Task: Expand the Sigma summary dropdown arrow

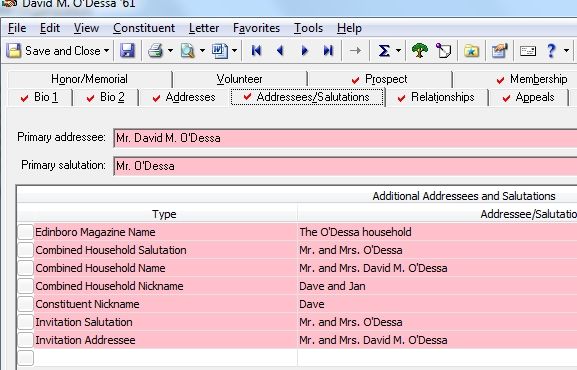Action: pos(399,50)
